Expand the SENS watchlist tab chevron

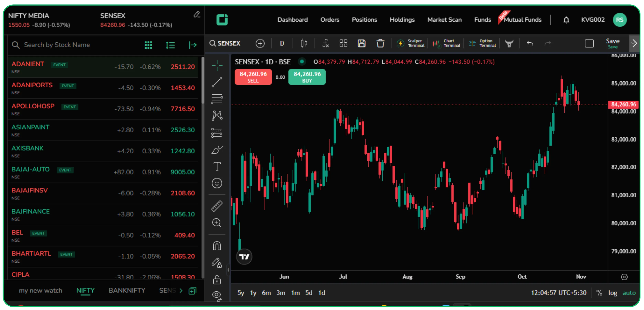tap(181, 291)
